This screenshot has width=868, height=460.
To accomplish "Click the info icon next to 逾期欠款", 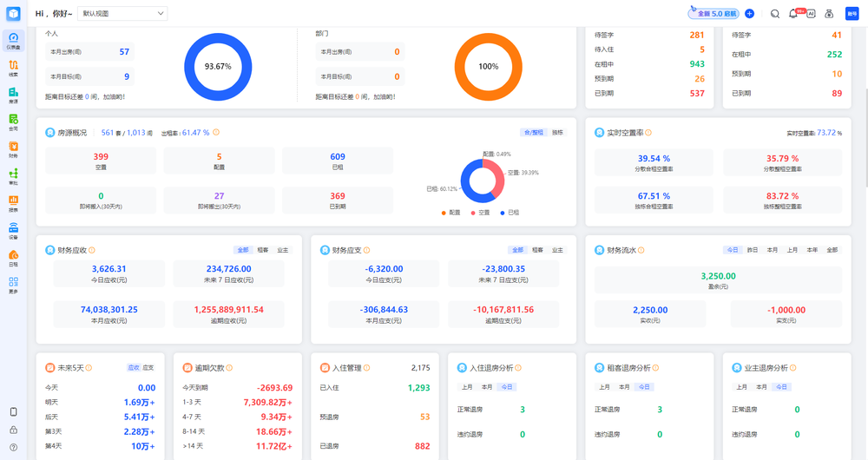I will click(229, 367).
